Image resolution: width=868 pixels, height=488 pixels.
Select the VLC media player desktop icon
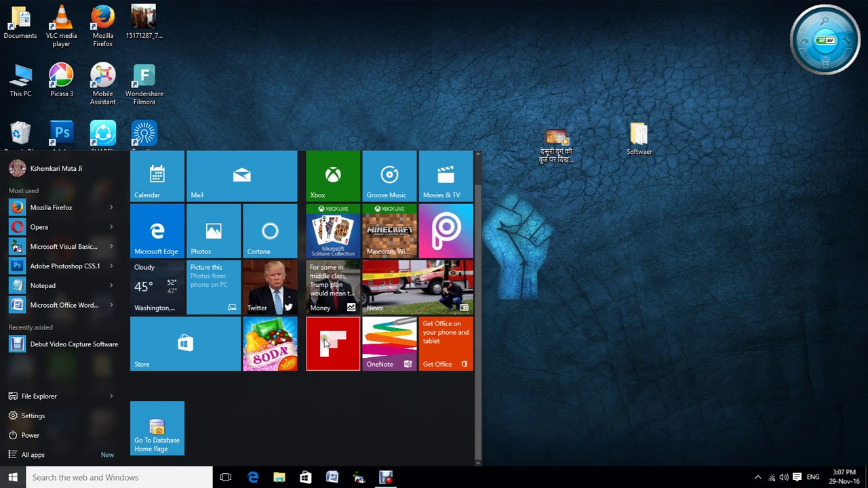pyautogui.click(x=61, y=26)
